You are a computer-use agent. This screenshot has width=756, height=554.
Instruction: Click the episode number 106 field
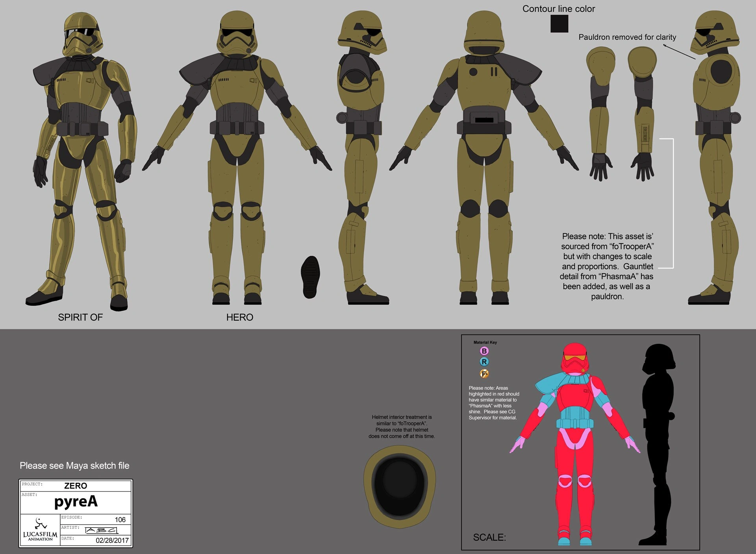click(x=96, y=519)
